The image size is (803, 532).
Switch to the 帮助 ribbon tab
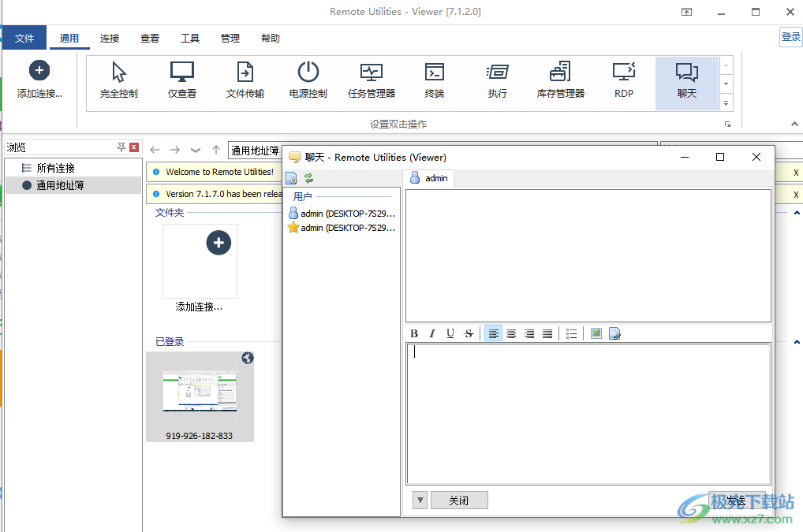[271, 38]
